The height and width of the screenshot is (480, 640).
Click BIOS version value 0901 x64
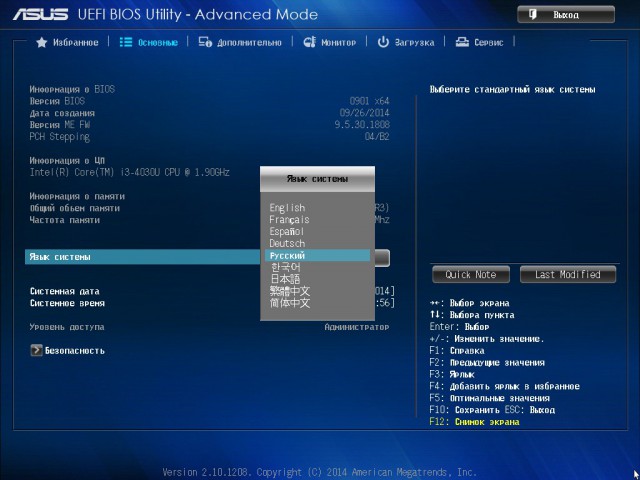coord(369,101)
